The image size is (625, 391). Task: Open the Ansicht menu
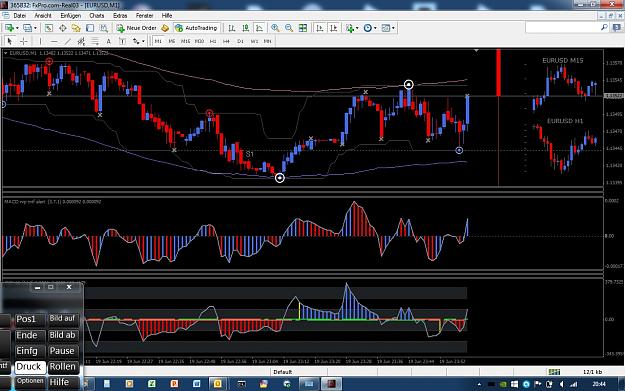(x=43, y=16)
